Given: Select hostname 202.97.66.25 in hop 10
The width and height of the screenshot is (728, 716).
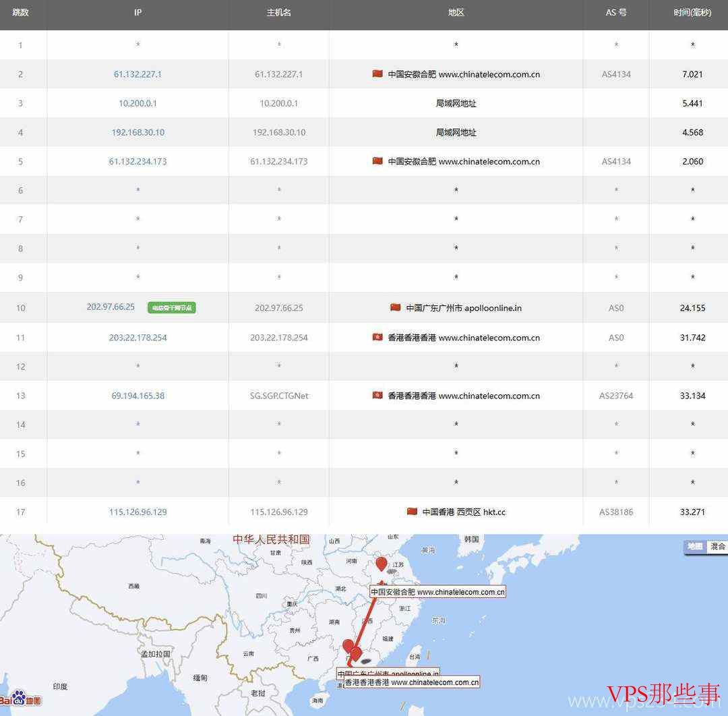Looking at the screenshot, I should 278,308.
